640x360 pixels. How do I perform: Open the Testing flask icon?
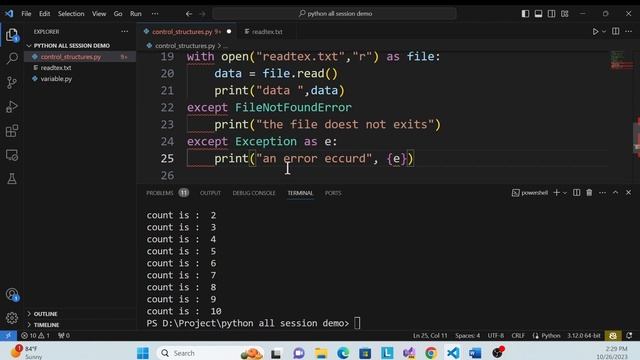[x=12, y=178]
